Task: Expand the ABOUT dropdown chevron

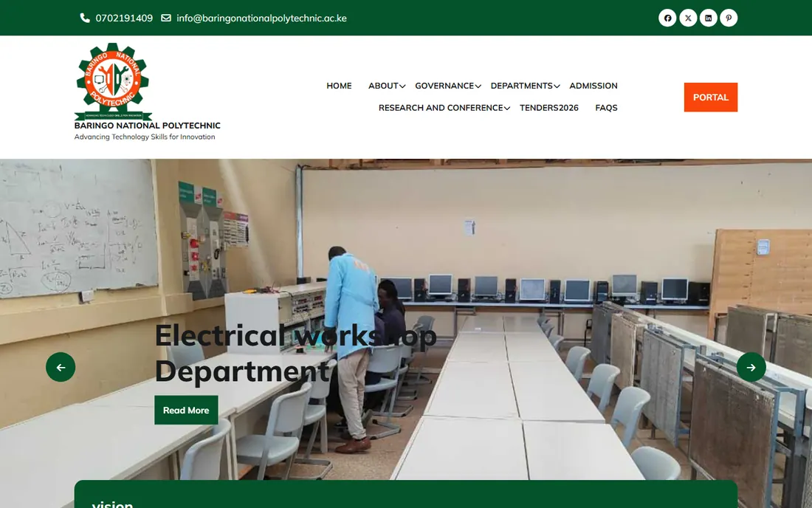Action: (402, 86)
